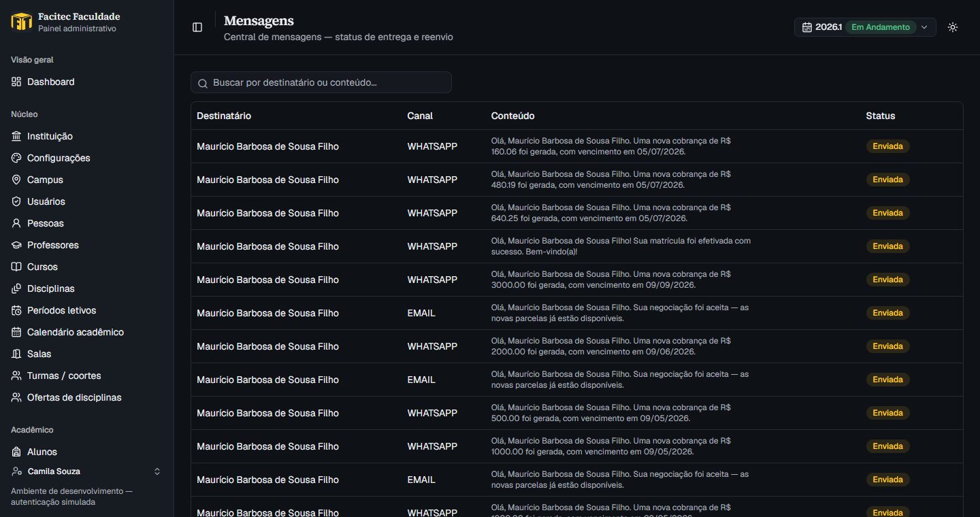Viewport: 980px width, 517px height.
Task: Click the Períodos letivos calendar-clock icon
Action: [x=16, y=310]
